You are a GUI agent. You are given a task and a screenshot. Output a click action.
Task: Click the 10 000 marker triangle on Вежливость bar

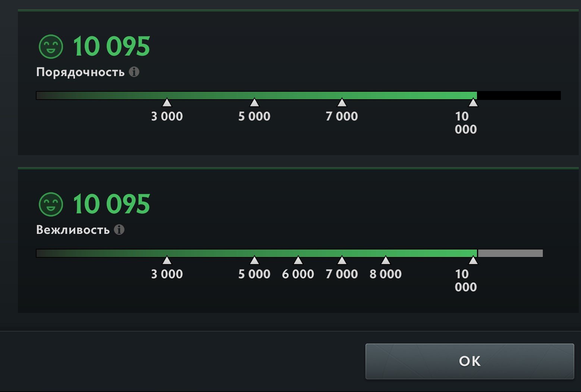(473, 260)
